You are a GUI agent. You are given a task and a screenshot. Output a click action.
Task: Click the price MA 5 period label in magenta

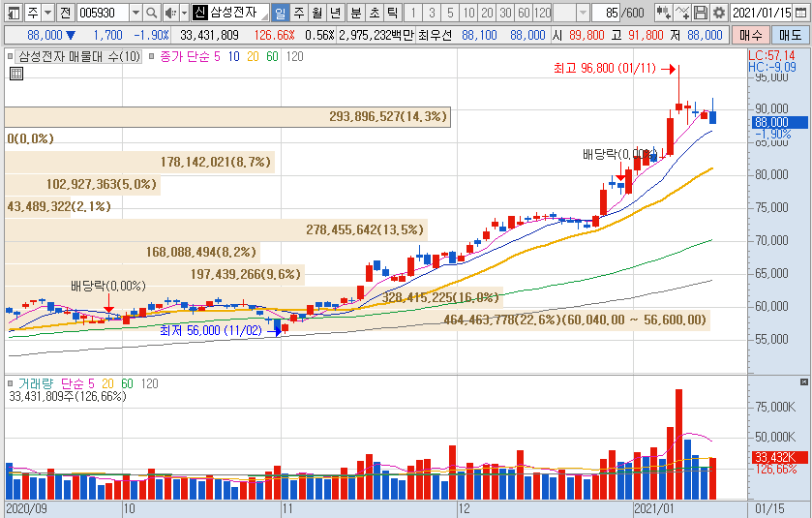(x=217, y=56)
